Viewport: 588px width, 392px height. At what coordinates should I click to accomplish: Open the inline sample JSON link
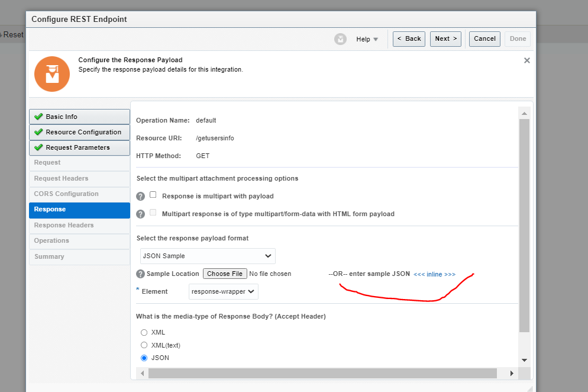pyautogui.click(x=434, y=274)
